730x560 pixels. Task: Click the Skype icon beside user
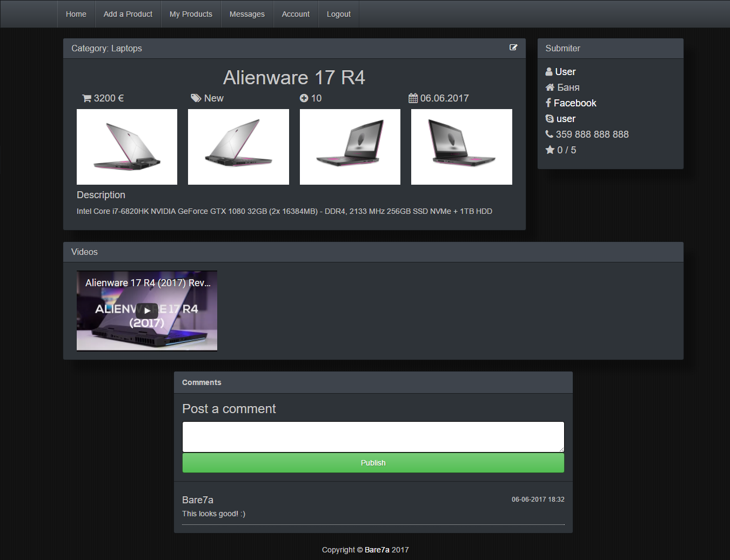(x=550, y=119)
